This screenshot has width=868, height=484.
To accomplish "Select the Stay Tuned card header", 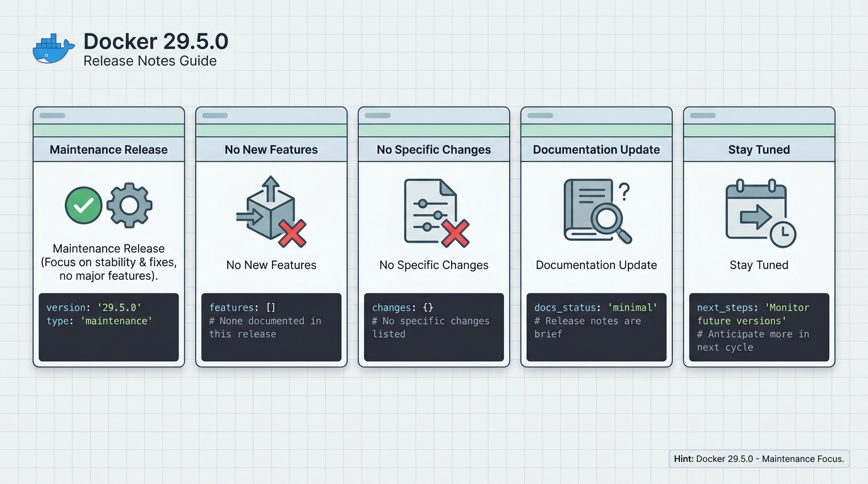I will [759, 149].
